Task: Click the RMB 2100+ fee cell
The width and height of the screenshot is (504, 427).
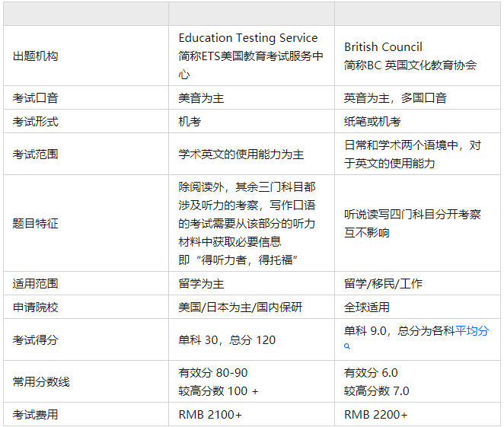Action: [251, 415]
